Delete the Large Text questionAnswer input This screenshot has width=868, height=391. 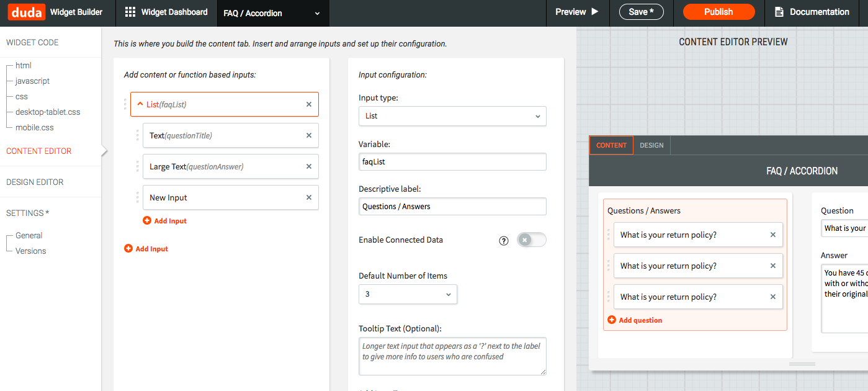(309, 166)
